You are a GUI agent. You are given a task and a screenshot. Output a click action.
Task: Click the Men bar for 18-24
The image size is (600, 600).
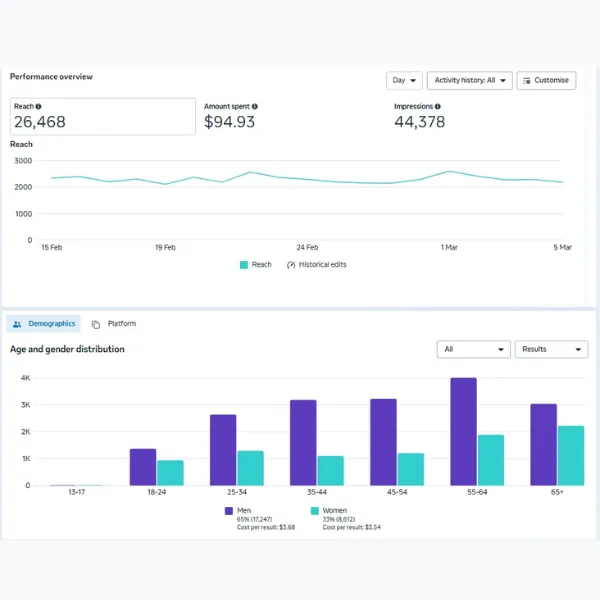[143, 467]
